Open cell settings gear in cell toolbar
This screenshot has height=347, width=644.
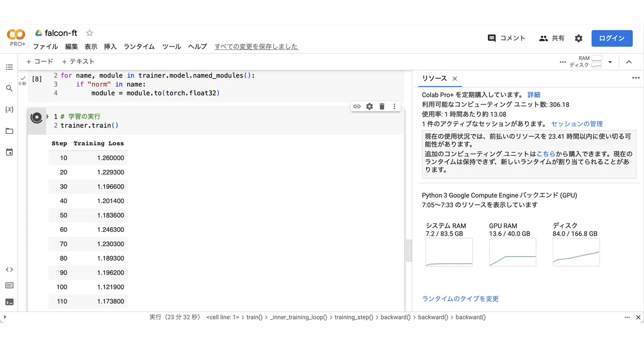point(369,106)
